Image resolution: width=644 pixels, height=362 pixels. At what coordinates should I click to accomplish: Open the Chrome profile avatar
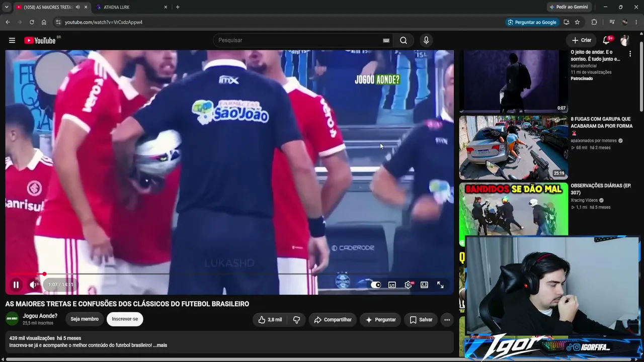tap(624, 22)
